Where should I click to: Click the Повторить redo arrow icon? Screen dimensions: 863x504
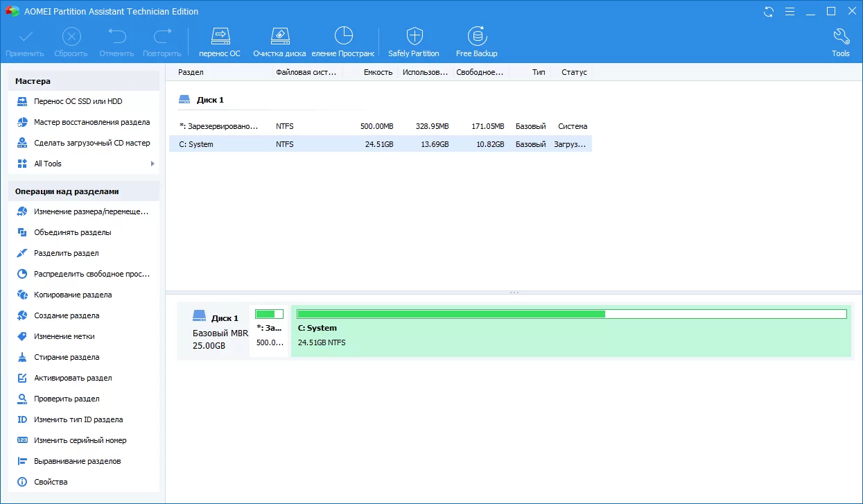click(x=162, y=36)
